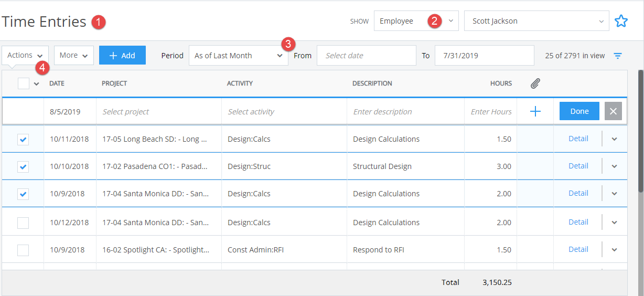Sort by the DATE column header

coord(57,83)
